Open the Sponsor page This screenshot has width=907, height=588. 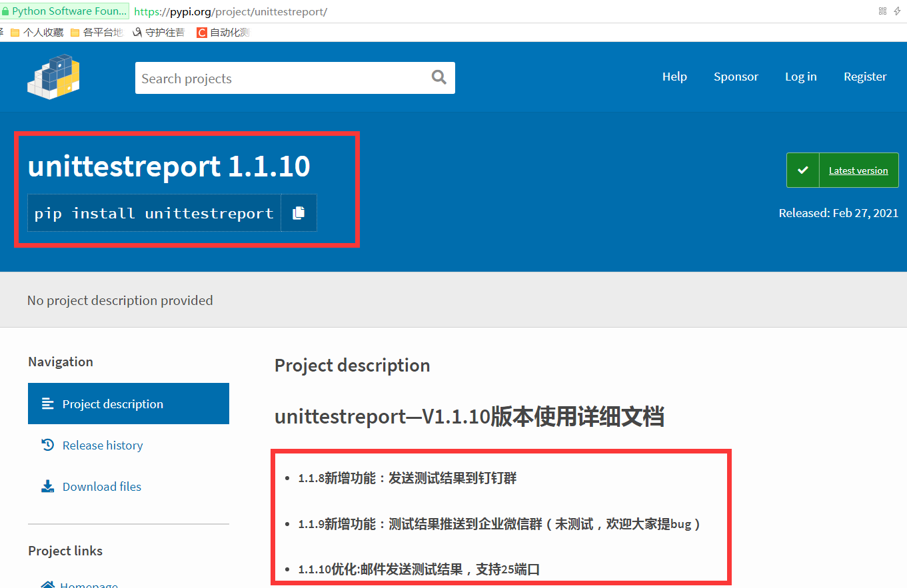pos(736,77)
